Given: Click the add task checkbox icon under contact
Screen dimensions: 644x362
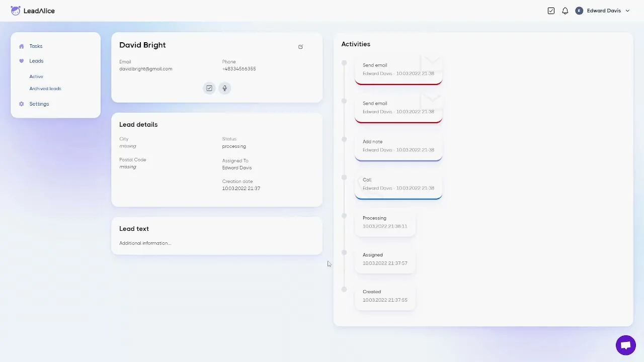Looking at the screenshot, I should pos(209,88).
